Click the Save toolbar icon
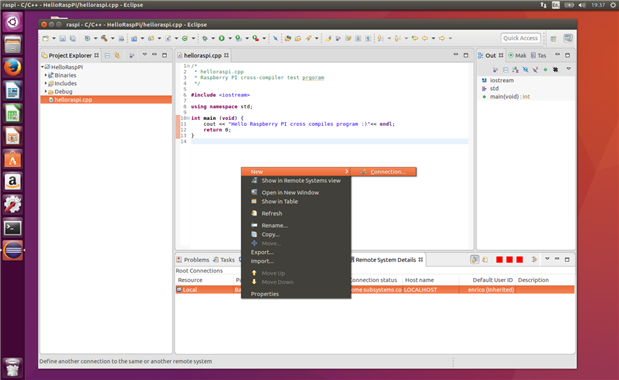This screenshot has width=619, height=380. click(x=62, y=38)
